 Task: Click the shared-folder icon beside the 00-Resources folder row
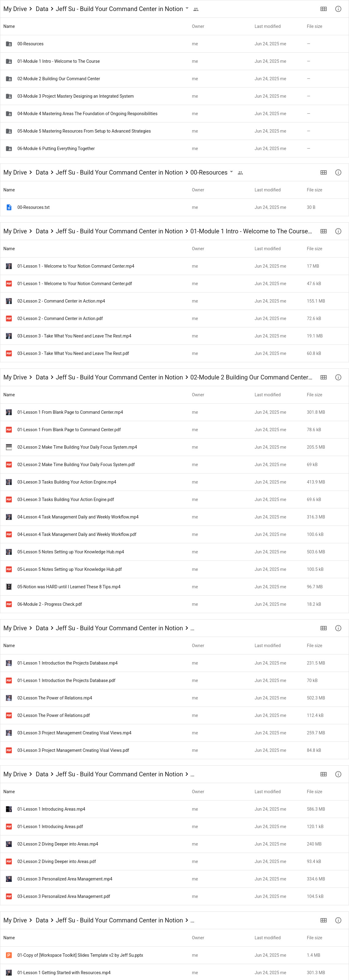coord(9,44)
